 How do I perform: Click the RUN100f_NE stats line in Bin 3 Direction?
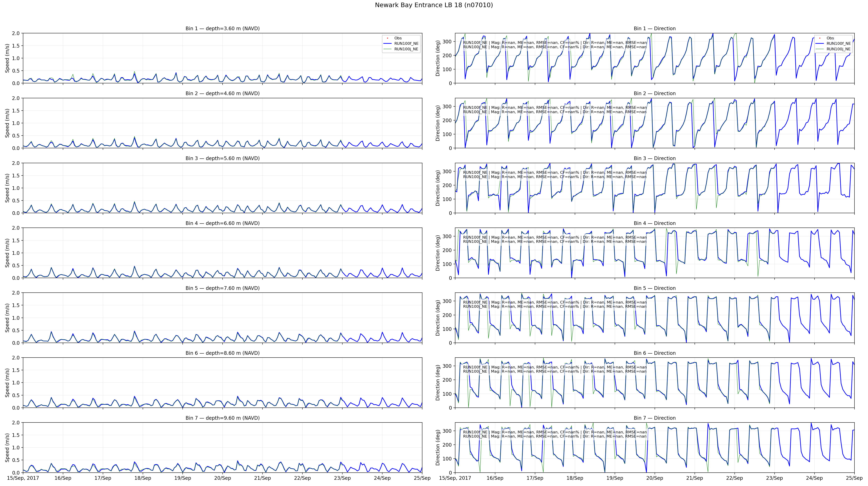point(555,172)
